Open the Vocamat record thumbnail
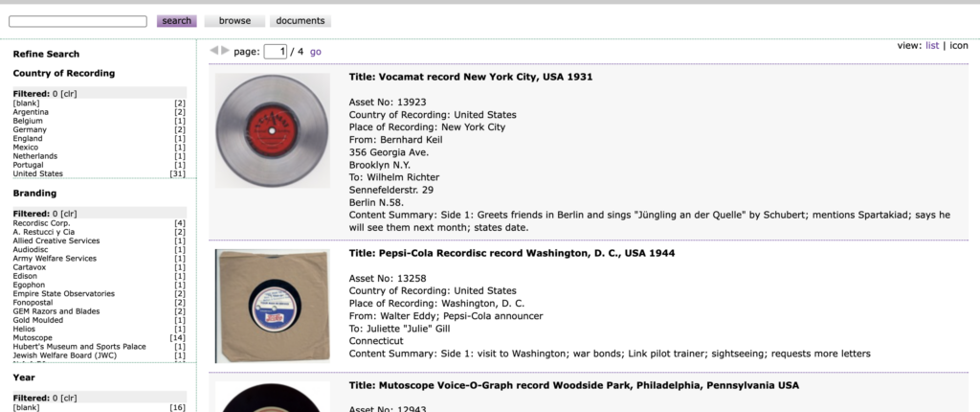 [273, 130]
